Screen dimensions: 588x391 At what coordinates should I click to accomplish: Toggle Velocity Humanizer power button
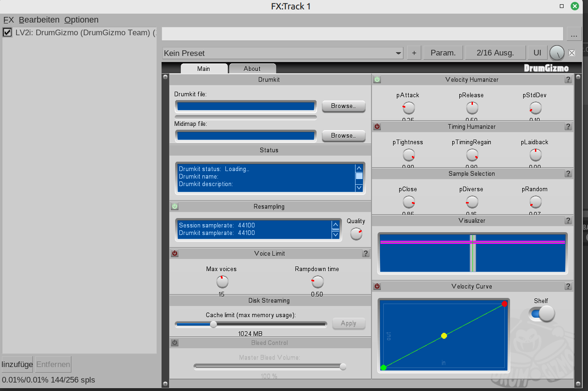(377, 80)
